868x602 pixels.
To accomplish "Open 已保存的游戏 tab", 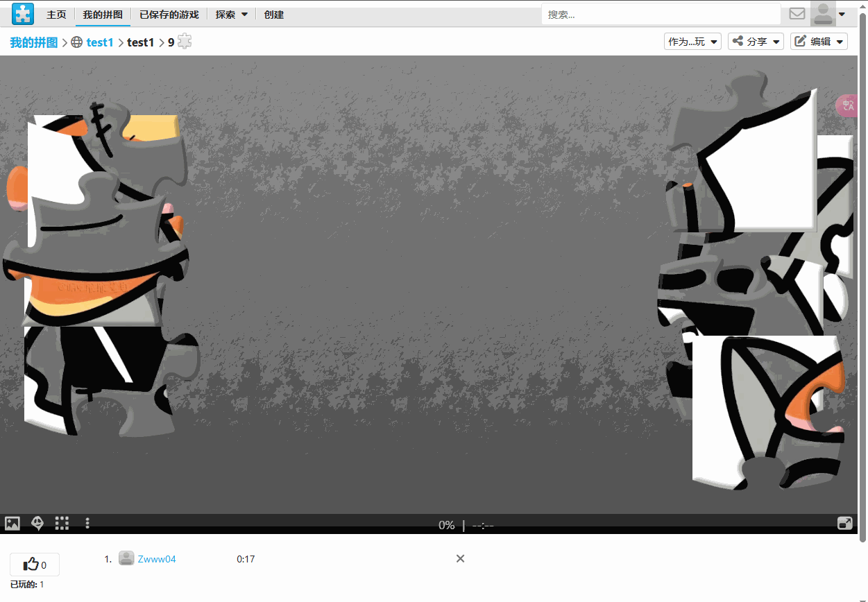I will 169,15.
